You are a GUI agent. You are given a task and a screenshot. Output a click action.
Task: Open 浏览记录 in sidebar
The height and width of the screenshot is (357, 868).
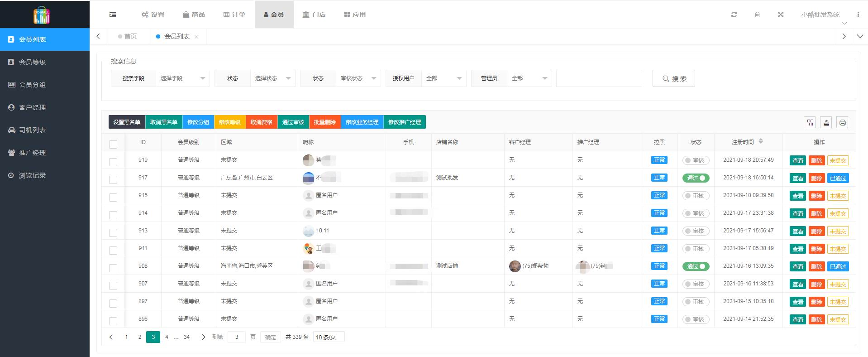[45, 175]
